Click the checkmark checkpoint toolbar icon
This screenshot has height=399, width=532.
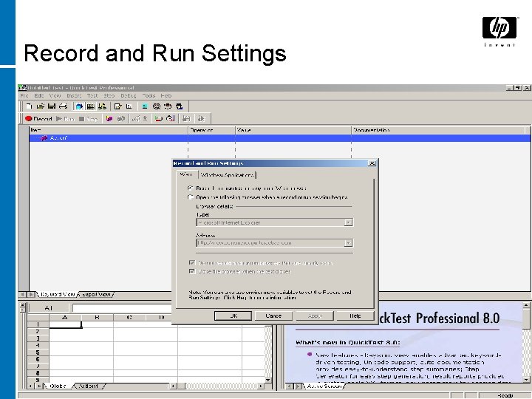click(136, 118)
